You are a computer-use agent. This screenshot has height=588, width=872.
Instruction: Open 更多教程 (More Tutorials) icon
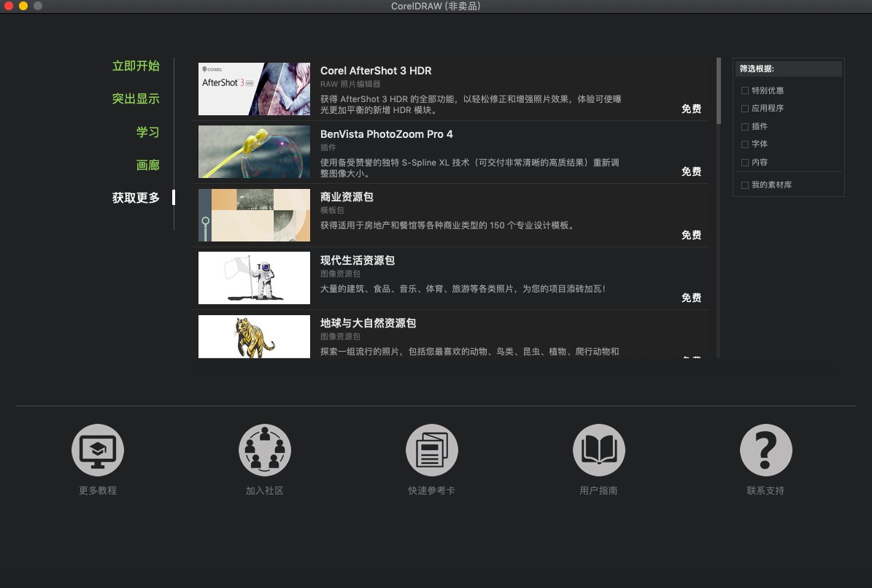(x=97, y=450)
